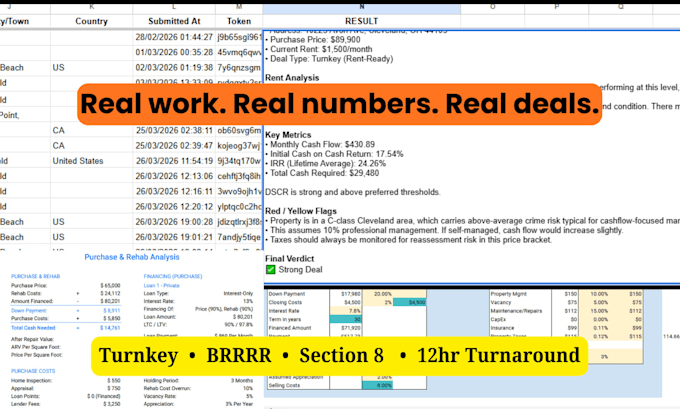
Task: Click cell with timestamp 02/03/2026 01:19:38
Action: 174,68
